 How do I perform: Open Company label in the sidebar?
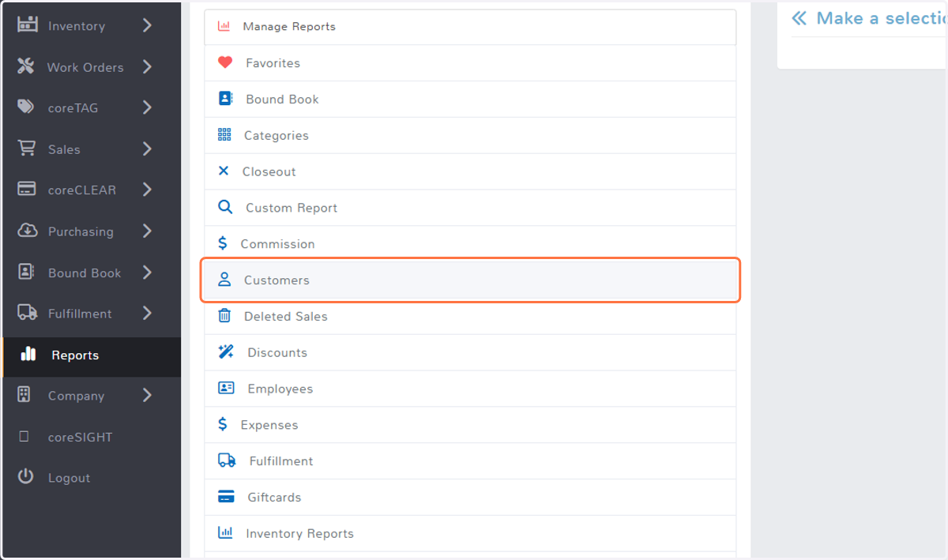pyautogui.click(x=76, y=396)
